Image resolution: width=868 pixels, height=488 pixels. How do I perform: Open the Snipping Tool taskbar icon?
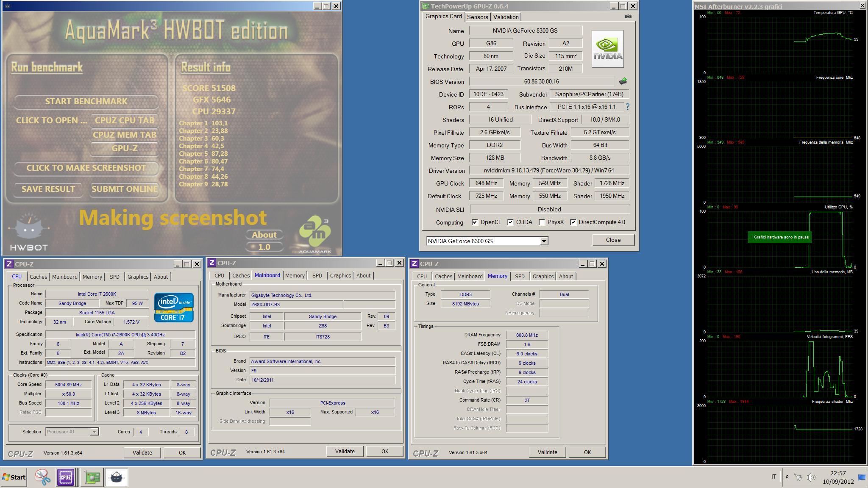(x=43, y=477)
